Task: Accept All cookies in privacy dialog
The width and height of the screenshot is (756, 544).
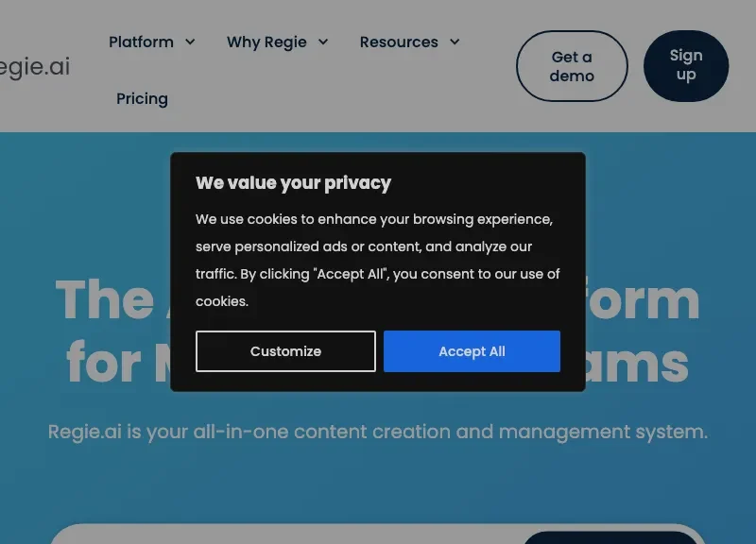Action: (472, 351)
